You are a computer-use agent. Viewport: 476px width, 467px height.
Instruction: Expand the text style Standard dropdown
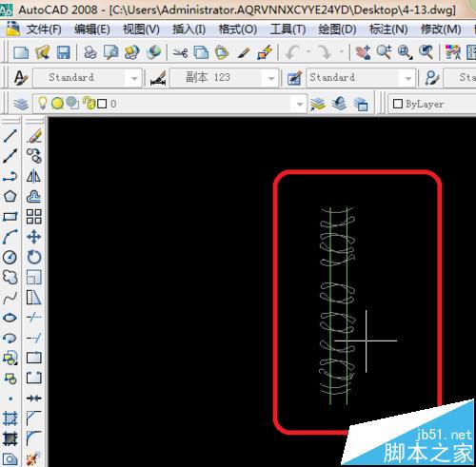coord(134,78)
